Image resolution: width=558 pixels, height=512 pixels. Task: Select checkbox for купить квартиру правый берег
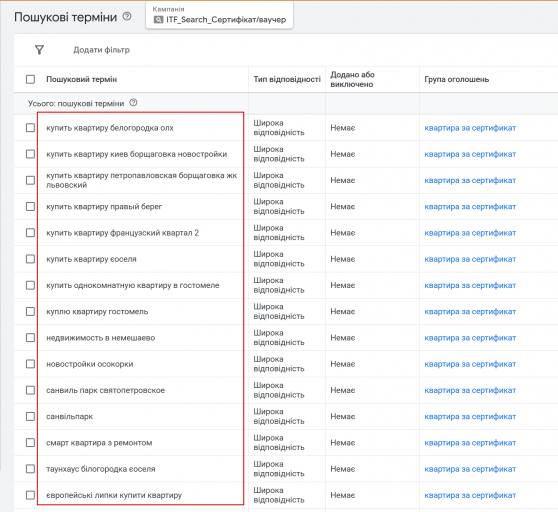tap(31, 206)
